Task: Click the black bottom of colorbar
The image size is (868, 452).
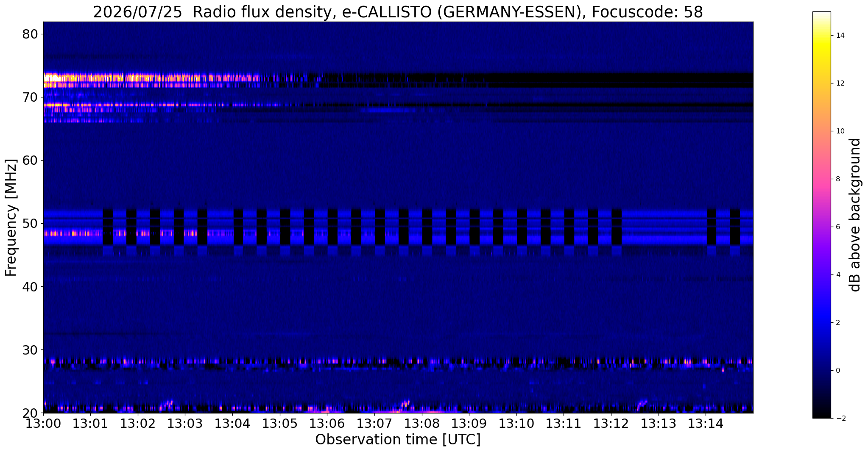Action: 821,413
